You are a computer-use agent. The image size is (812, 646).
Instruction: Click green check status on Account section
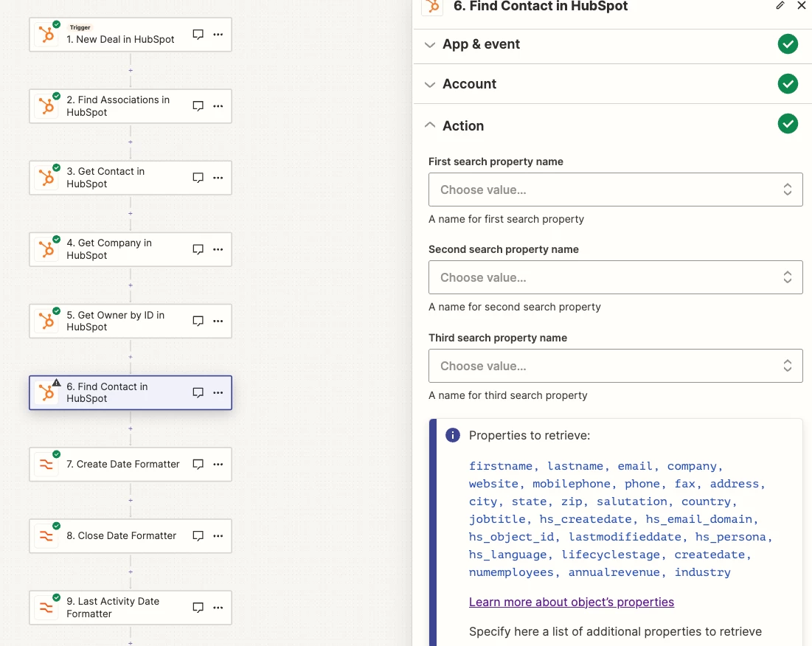(788, 84)
